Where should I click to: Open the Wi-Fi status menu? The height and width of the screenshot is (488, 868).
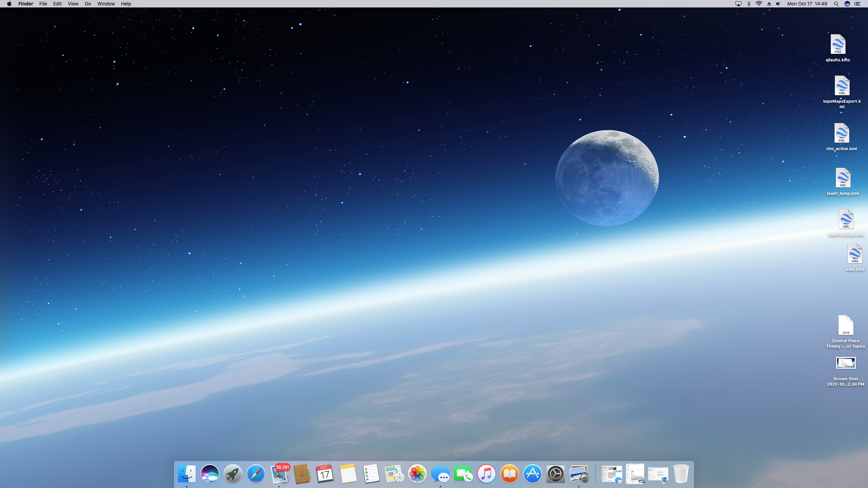point(759,4)
